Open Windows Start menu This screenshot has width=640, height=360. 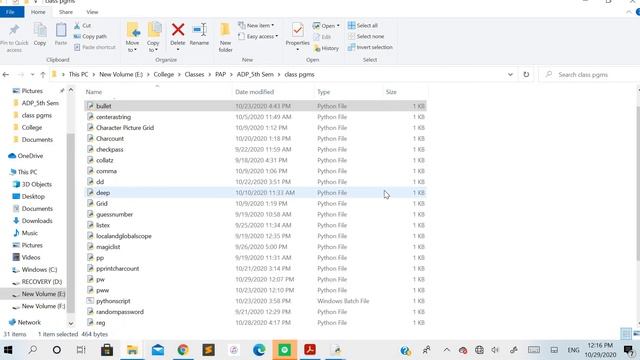[x=8, y=350]
